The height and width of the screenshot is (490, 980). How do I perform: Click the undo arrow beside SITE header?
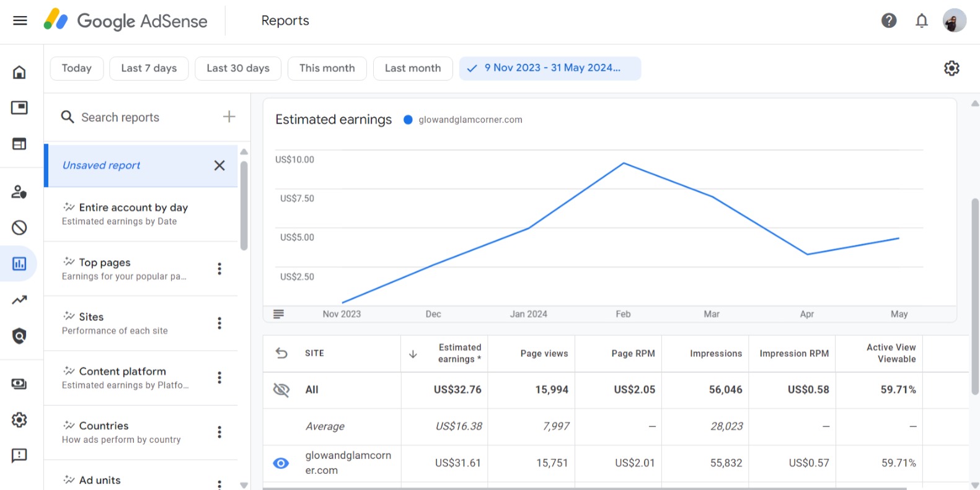[281, 353]
